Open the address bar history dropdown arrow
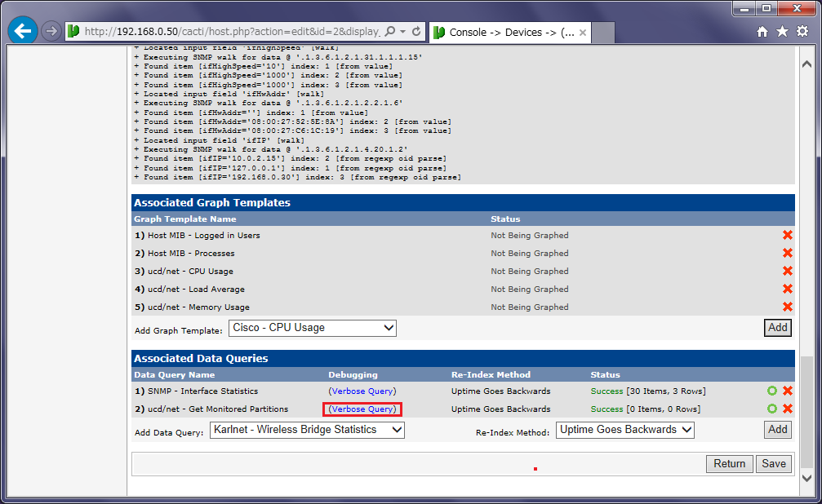The height and width of the screenshot is (504, 822). pos(402,32)
